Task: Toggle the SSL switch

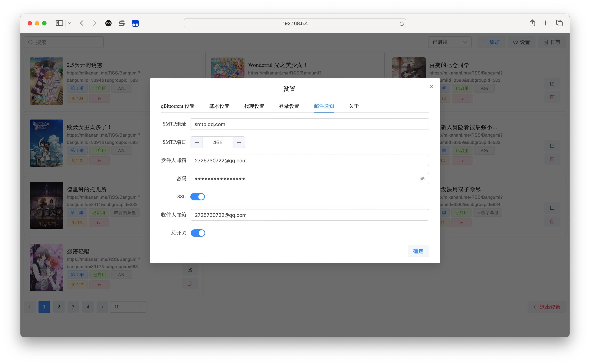Action: 198,197
